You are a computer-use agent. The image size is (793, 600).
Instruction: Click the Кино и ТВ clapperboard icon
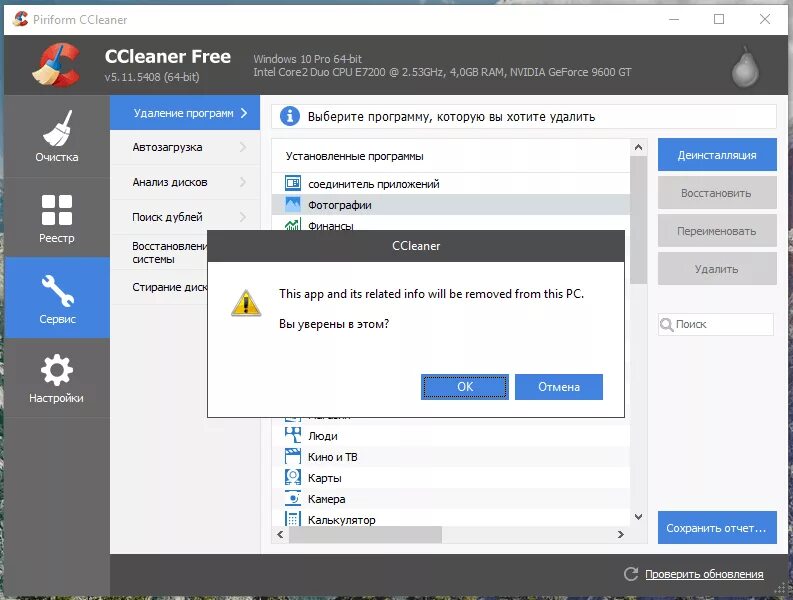pos(293,456)
